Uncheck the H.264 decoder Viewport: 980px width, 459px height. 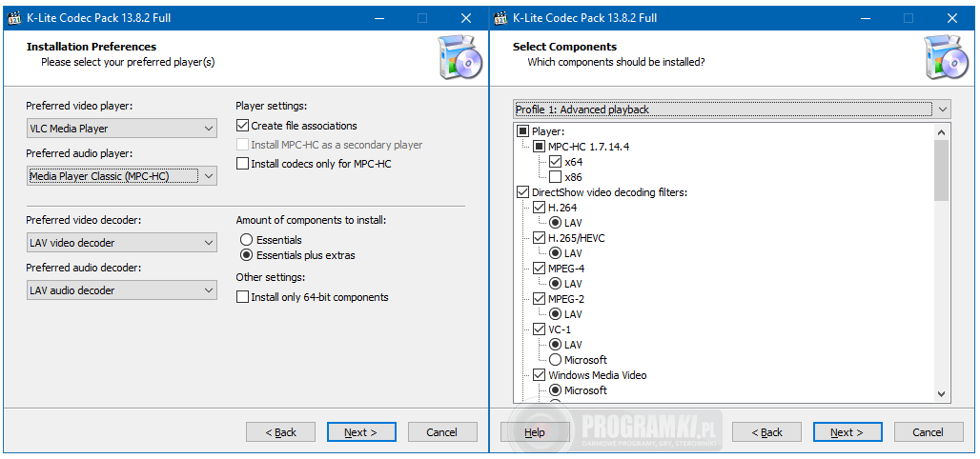point(539,208)
